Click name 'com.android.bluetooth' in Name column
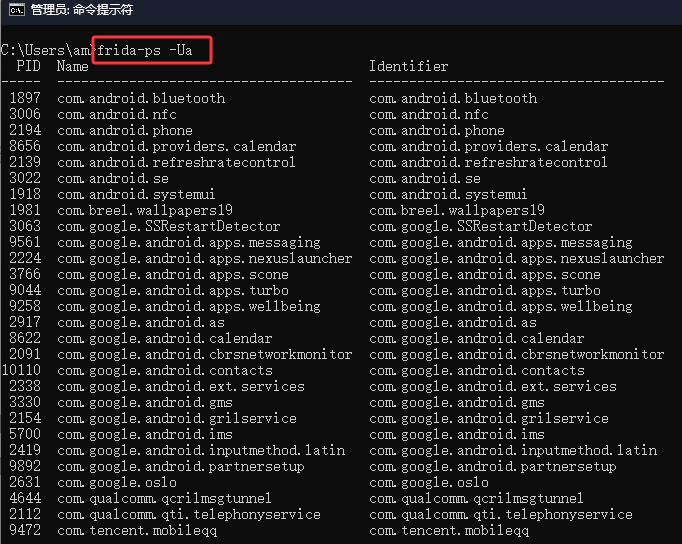Image resolution: width=682 pixels, height=544 pixels. click(141, 98)
